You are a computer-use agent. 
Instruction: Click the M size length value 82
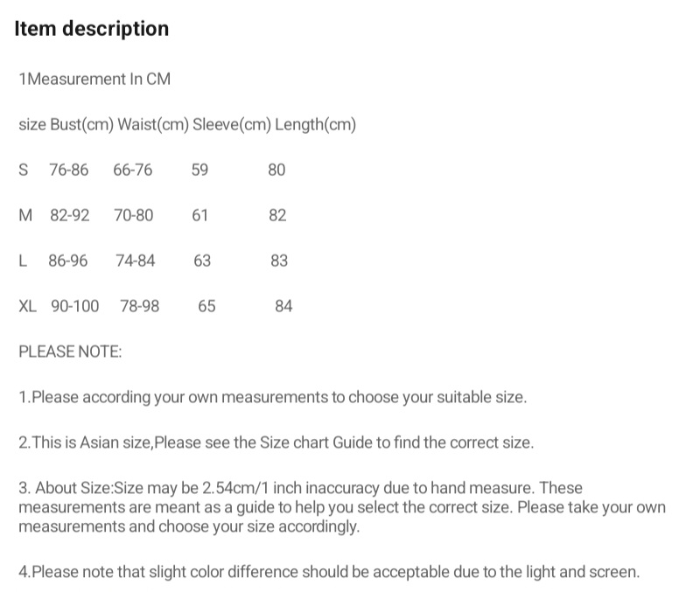pos(277,216)
